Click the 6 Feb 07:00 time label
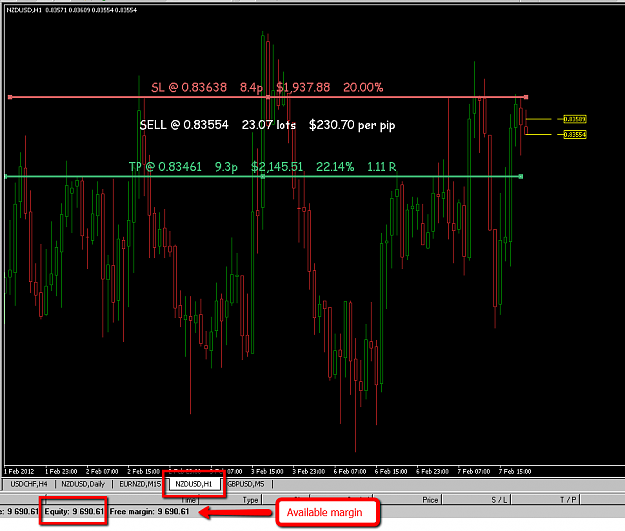This screenshot has width=625, height=531. (x=350, y=472)
